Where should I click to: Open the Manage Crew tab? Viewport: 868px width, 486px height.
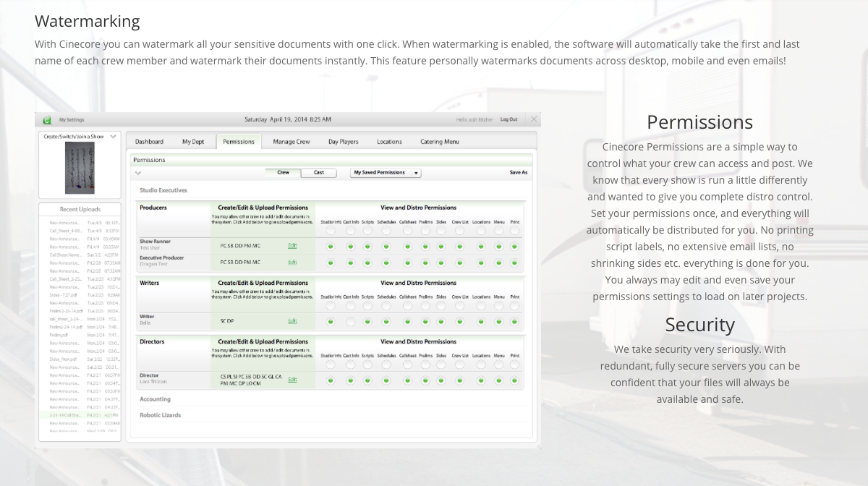pyautogui.click(x=292, y=142)
